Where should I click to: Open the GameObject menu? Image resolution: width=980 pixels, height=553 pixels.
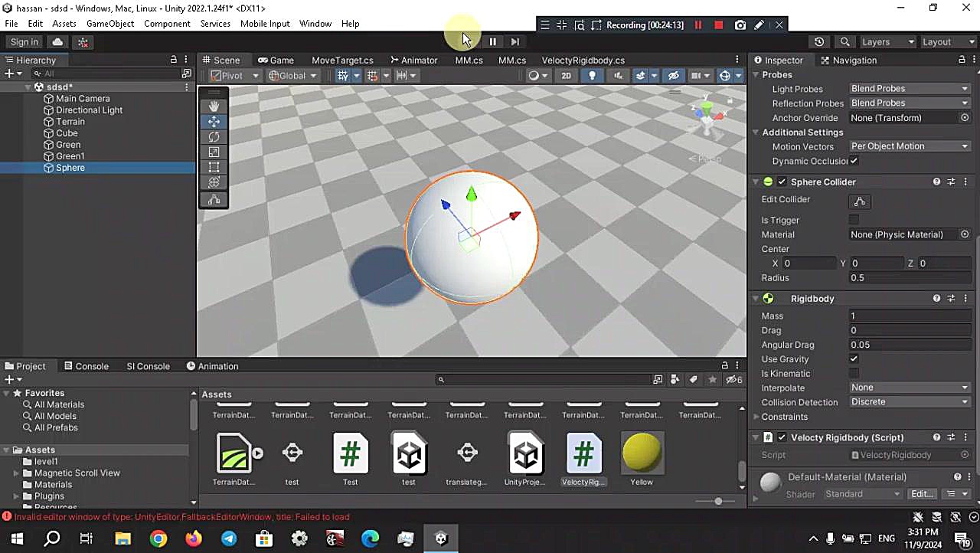[x=110, y=24]
